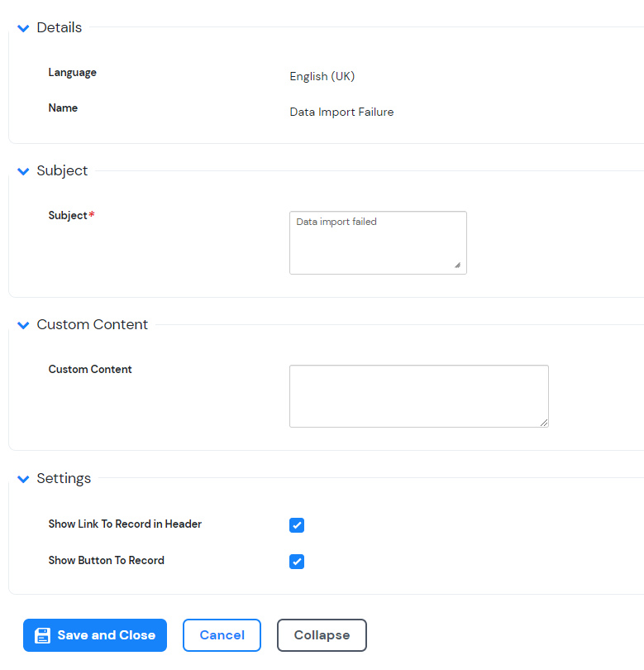Click the Collapse button
This screenshot has width=644, height=670.
coord(322,635)
